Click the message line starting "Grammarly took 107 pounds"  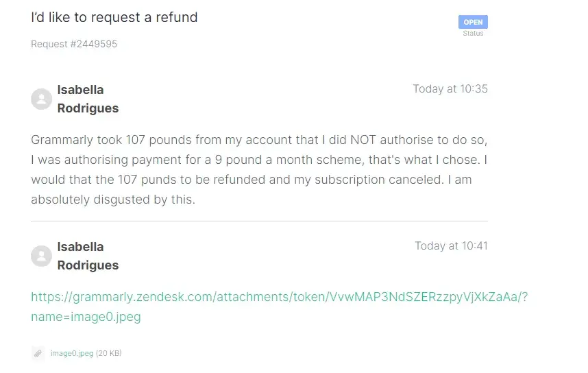click(259, 141)
